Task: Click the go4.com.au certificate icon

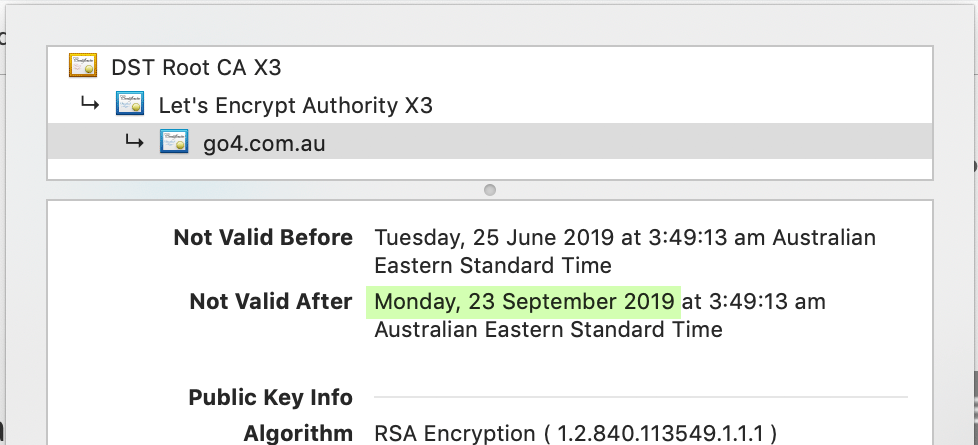Action: click(174, 142)
